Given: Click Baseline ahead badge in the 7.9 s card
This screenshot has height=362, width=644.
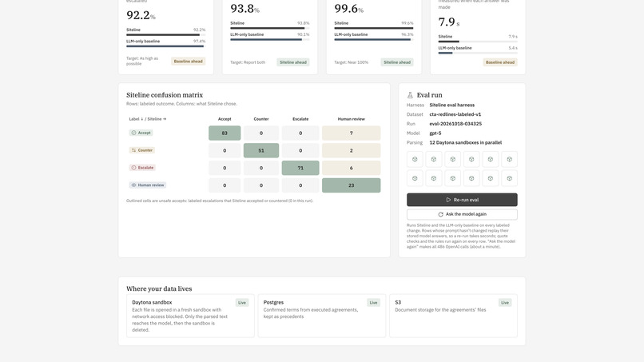Looking at the screenshot, I should click(500, 62).
